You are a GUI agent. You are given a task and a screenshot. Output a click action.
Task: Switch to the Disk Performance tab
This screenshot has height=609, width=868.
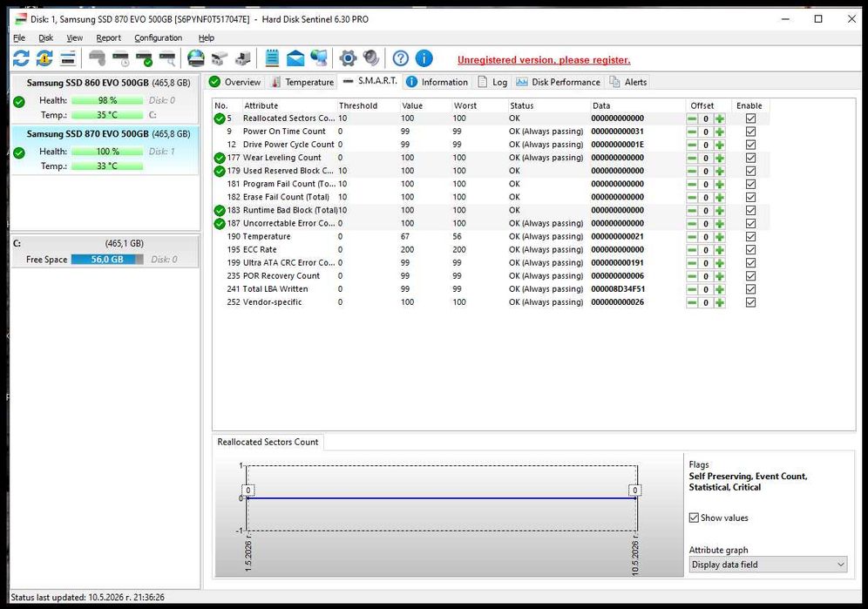(558, 82)
